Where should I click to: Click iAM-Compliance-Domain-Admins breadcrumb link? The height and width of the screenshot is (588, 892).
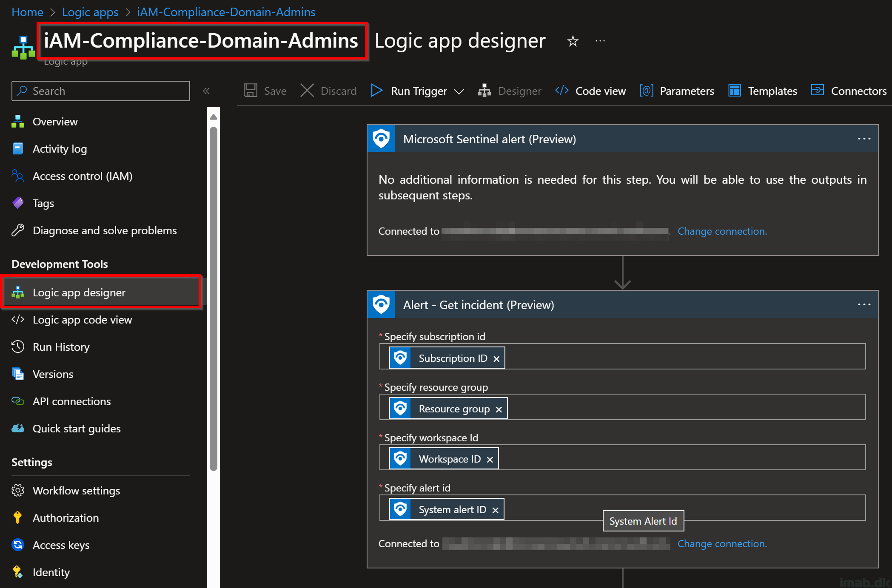pos(226,12)
